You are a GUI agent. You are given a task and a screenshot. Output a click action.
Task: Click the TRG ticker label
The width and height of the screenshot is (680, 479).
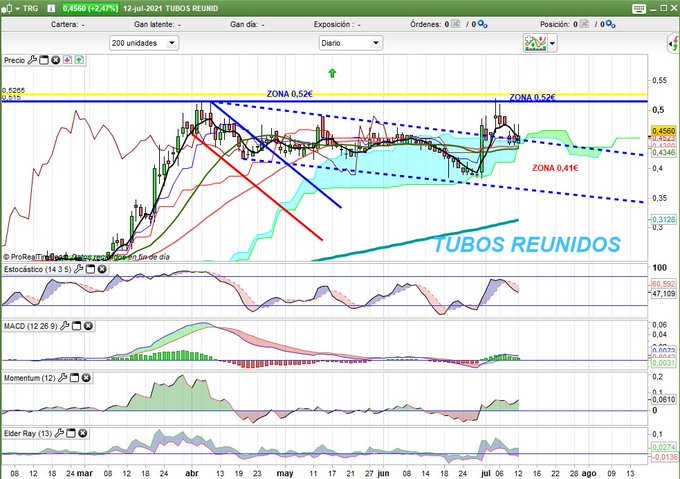click(30, 8)
